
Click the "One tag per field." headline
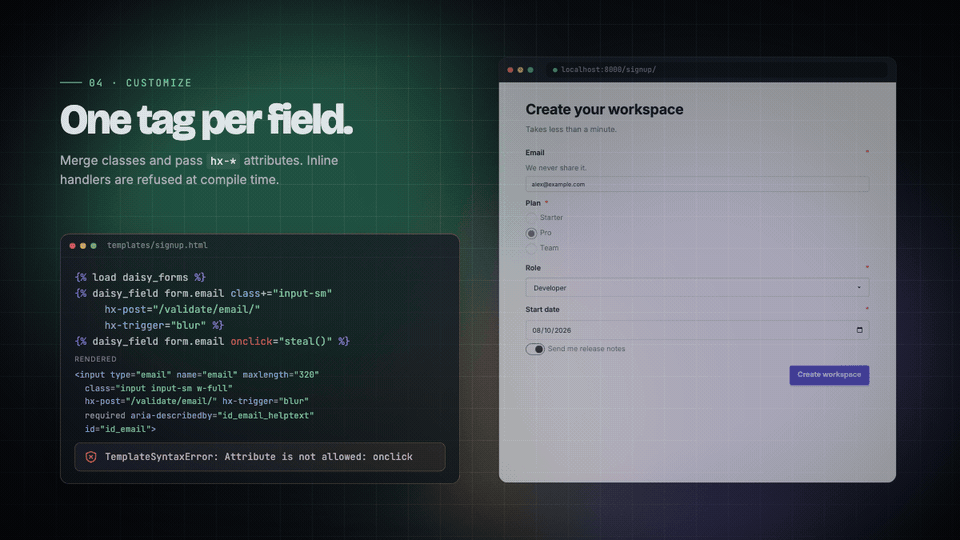pos(206,120)
